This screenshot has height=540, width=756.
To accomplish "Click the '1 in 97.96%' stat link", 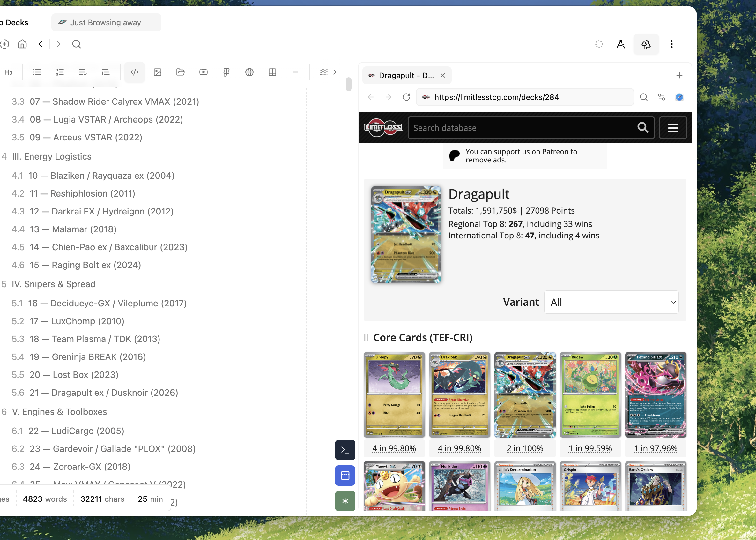I will coord(656,448).
